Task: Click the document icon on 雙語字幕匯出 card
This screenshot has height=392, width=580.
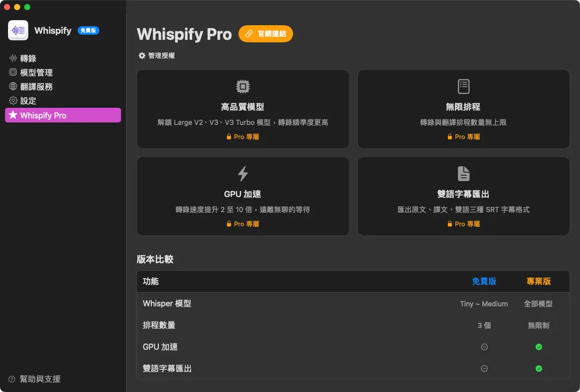Action: click(x=463, y=173)
